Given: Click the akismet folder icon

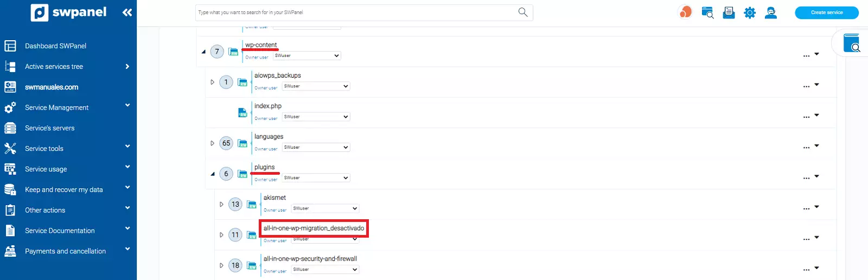Looking at the screenshot, I should point(252,205).
